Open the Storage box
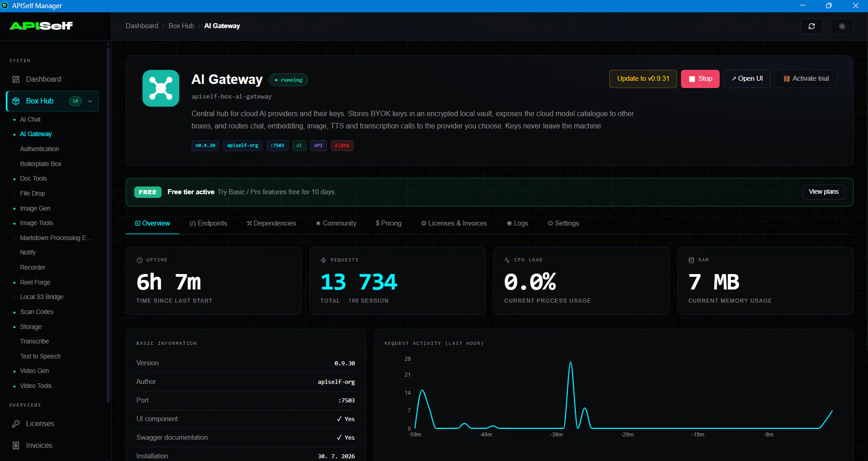Viewport: 868px width, 461px height. (31, 327)
